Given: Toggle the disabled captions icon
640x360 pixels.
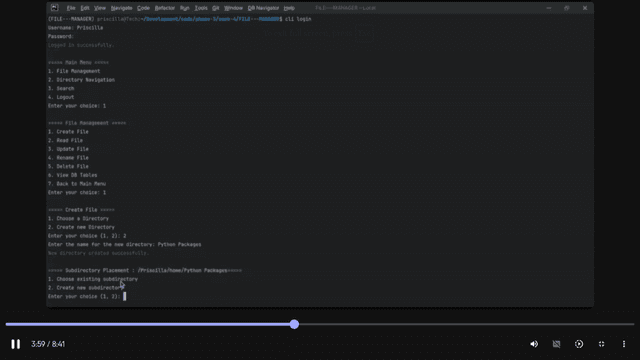Looking at the screenshot, I should (x=556, y=344).
